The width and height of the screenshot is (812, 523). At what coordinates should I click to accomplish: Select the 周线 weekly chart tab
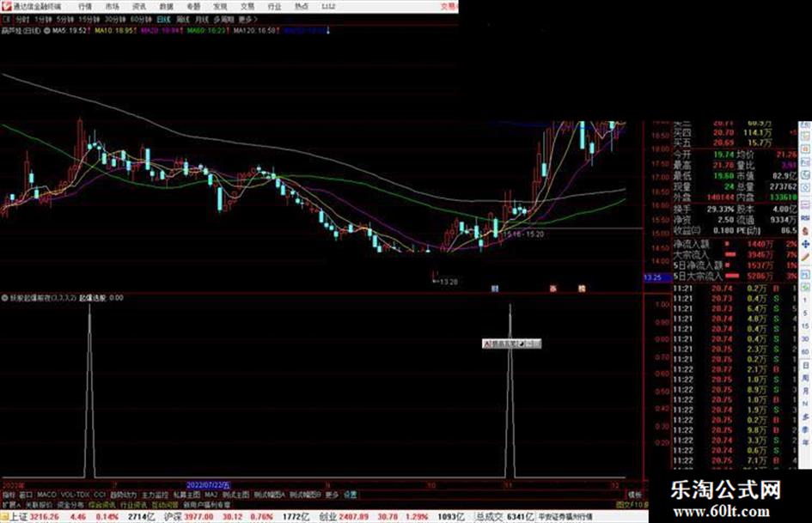(x=183, y=20)
